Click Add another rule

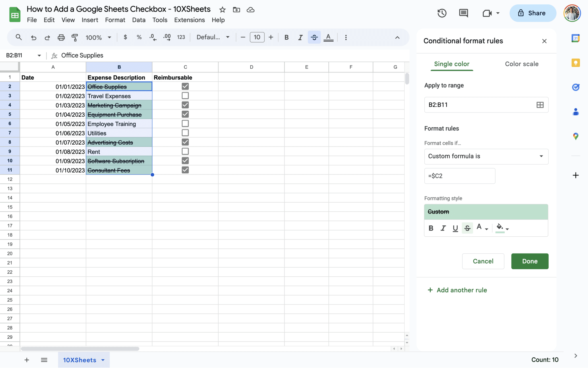[x=457, y=290]
